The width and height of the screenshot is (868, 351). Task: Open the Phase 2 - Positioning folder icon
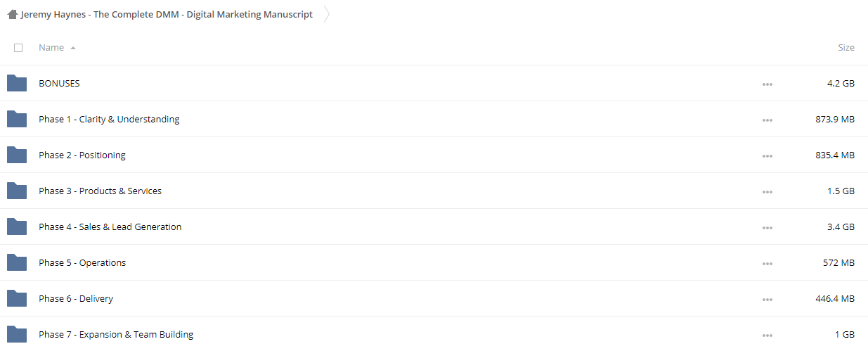[17, 155]
